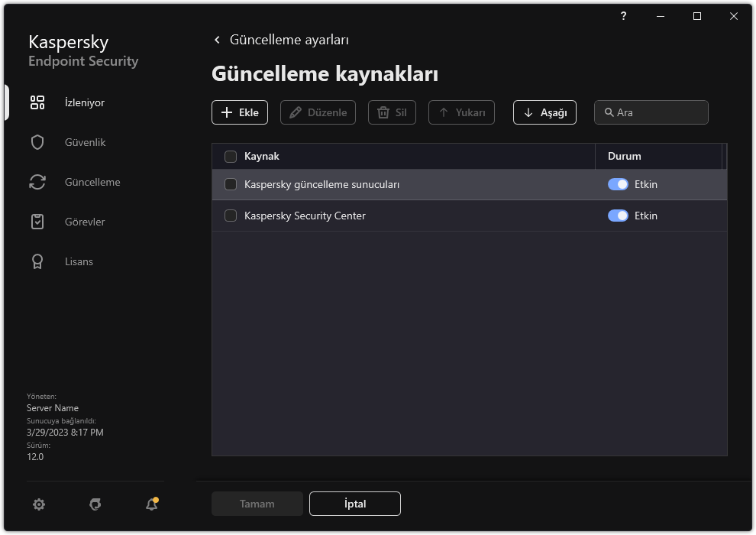Open support via the Kaspersky logo icon

(x=95, y=504)
